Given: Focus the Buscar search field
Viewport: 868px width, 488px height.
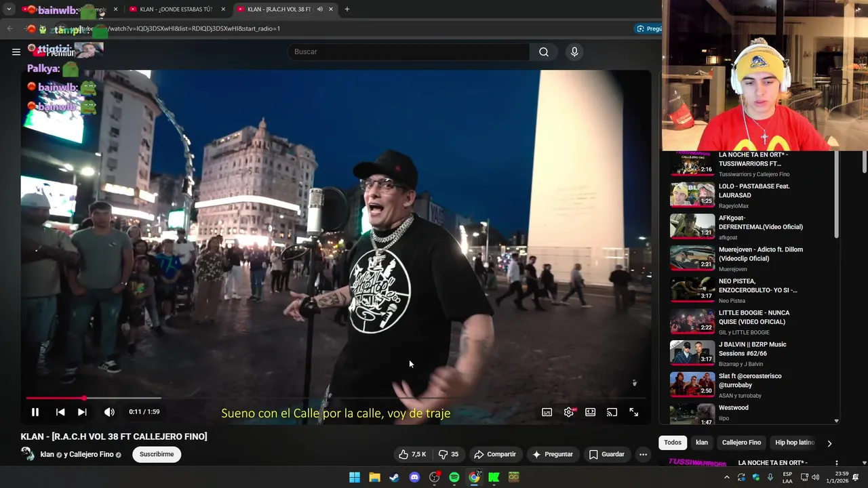Looking at the screenshot, I should tap(409, 52).
